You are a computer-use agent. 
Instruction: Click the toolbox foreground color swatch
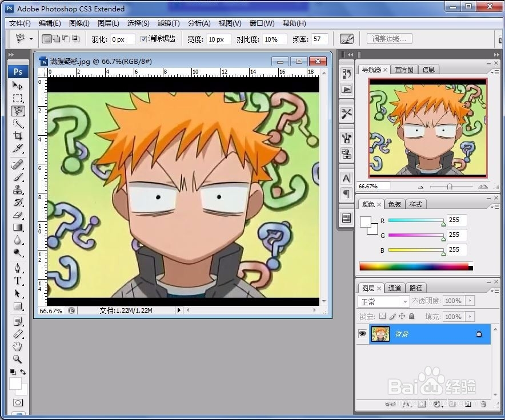coord(15,383)
